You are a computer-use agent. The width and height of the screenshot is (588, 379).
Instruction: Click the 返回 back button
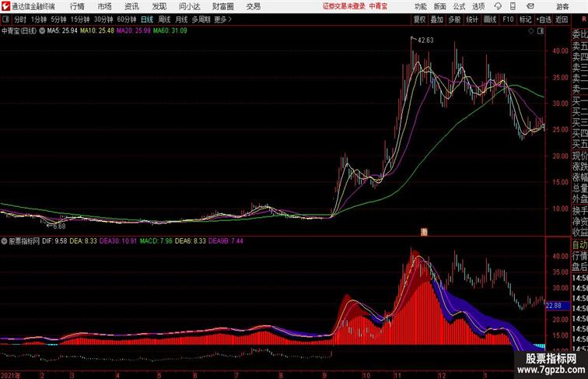562,19
